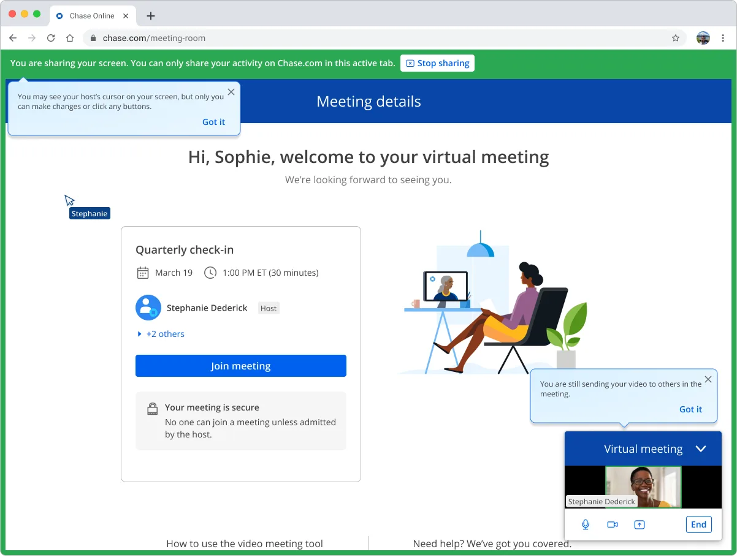Open a new browser tab with plus
This screenshot has height=560, width=737.
click(x=151, y=16)
